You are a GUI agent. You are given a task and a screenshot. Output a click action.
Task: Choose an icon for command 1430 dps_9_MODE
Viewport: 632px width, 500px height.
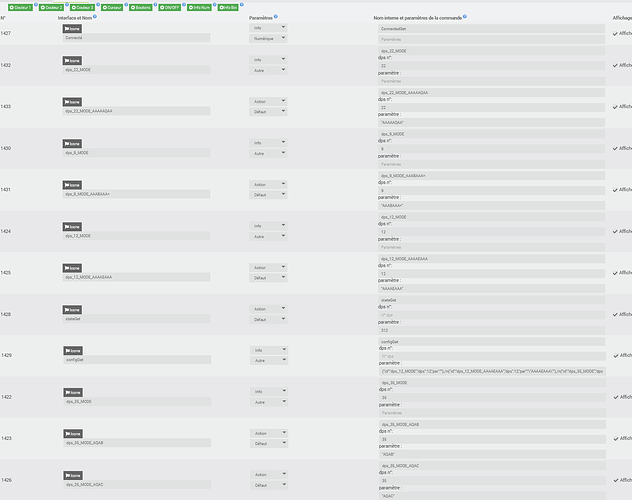coord(72,143)
